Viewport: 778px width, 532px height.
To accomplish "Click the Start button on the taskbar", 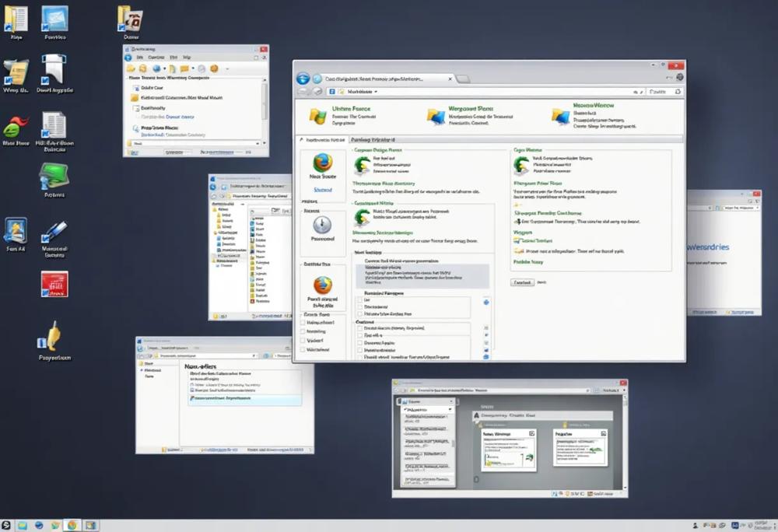I will click(x=6, y=525).
